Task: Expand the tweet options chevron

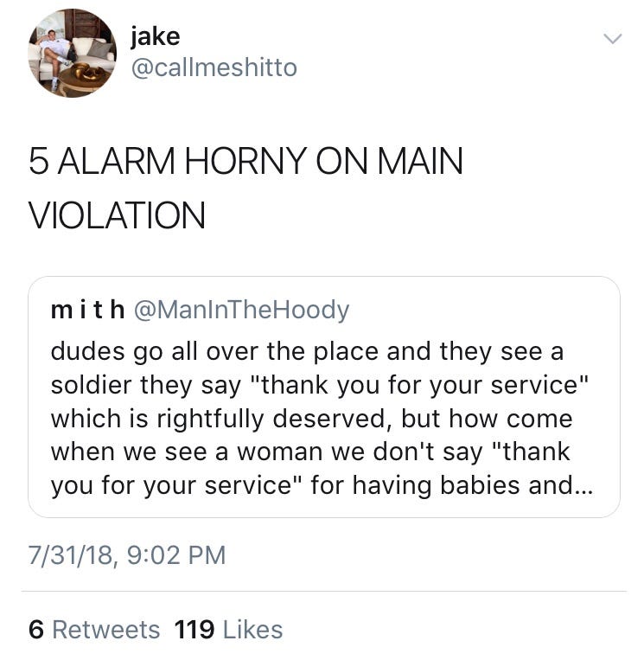Action: 613,39
